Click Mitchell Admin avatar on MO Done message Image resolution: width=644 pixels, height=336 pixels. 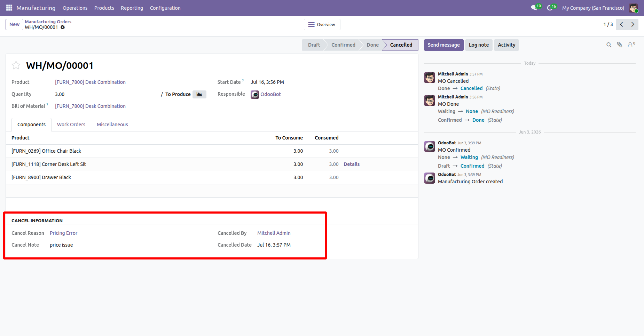[x=430, y=101]
